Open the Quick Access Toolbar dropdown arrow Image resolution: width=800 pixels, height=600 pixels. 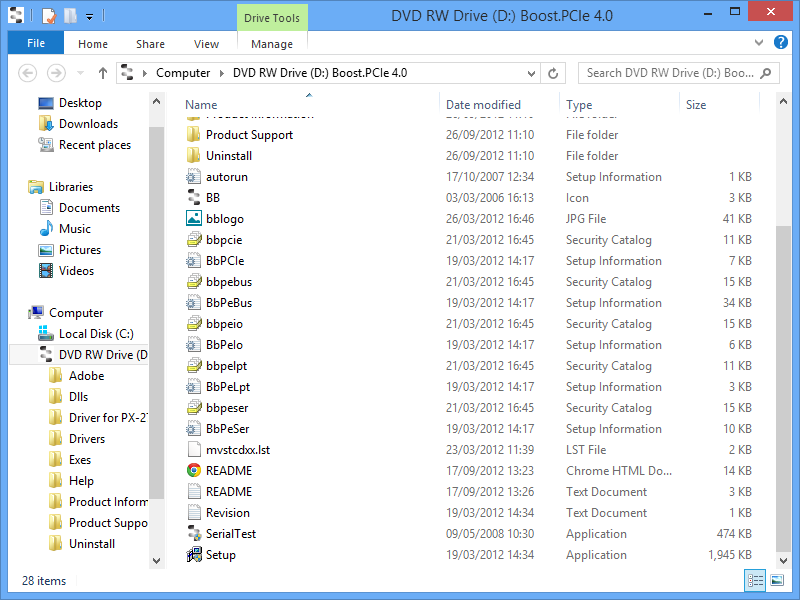[88, 15]
